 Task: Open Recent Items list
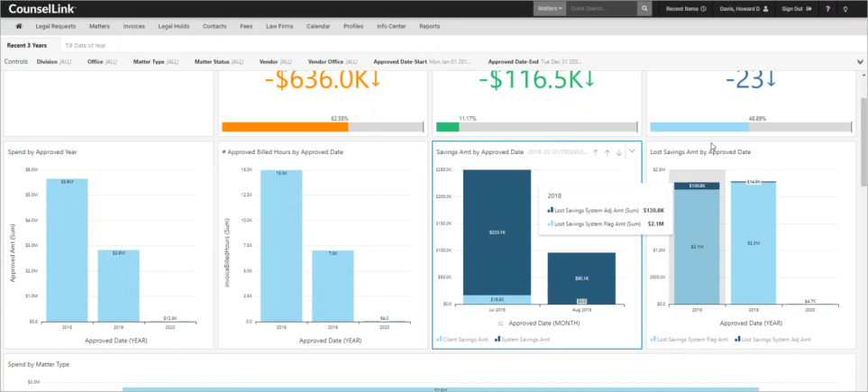click(685, 9)
